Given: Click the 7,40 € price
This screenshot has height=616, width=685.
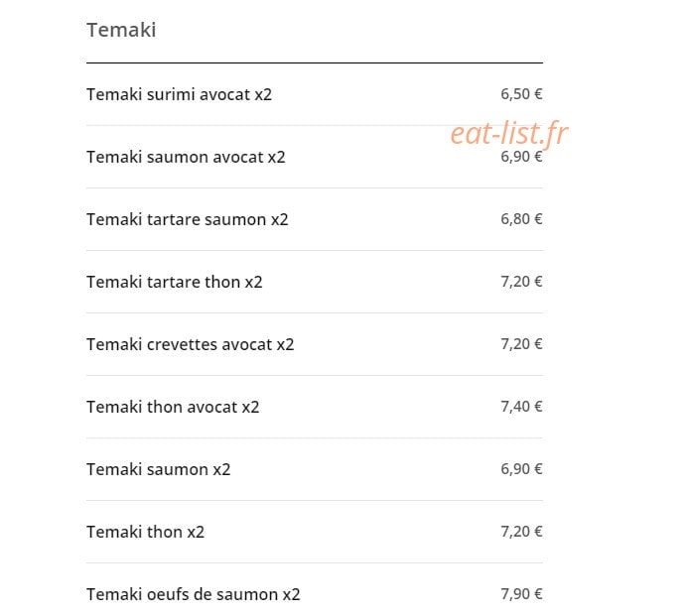Looking at the screenshot, I should tap(521, 407).
